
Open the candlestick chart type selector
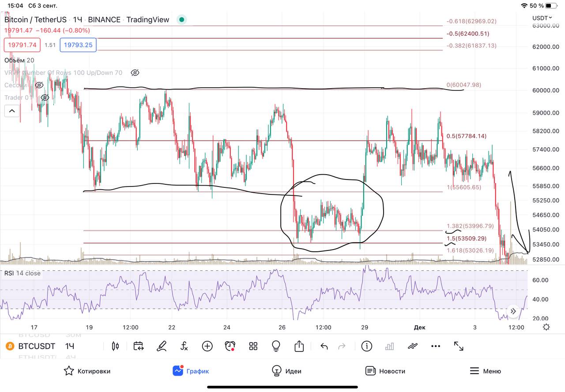tap(116, 346)
